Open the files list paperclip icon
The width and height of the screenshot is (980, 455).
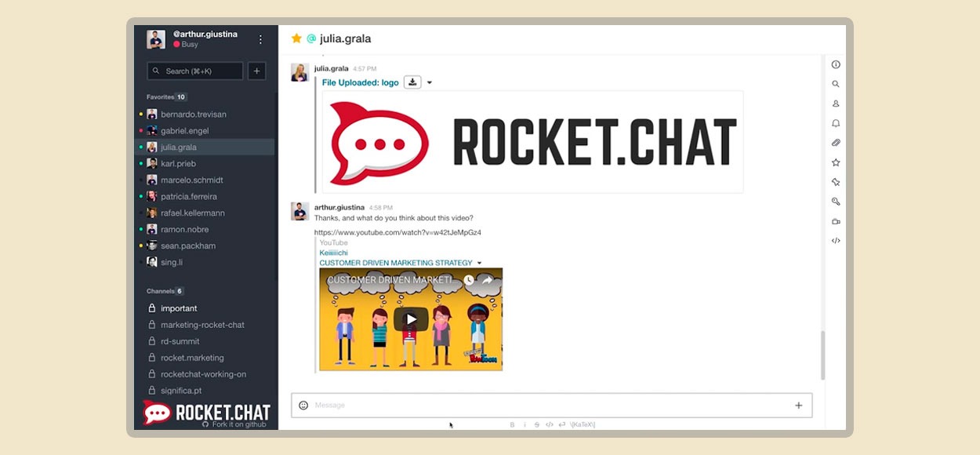836,143
